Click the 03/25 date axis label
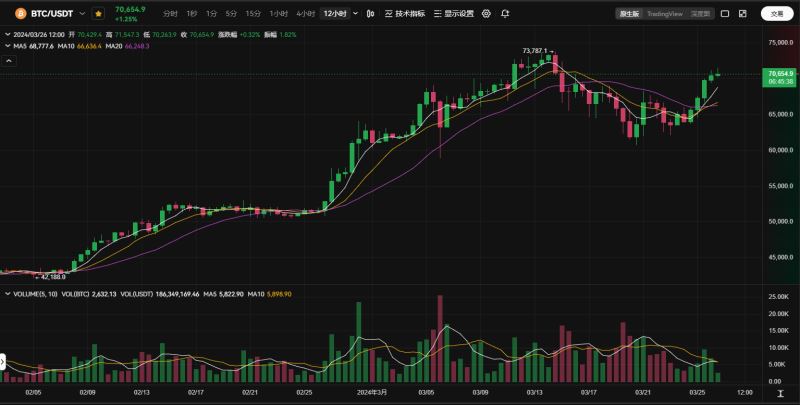800x405 pixels. tap(697, 393)
